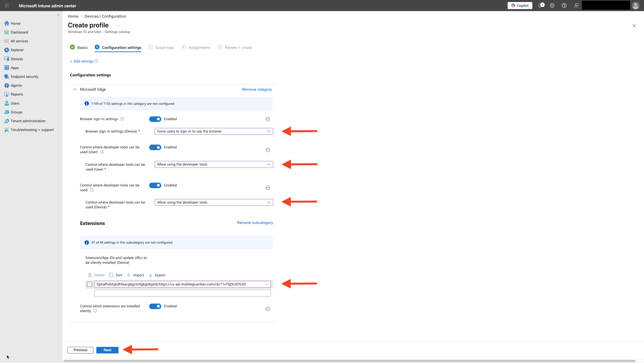The width and height of the screenshot is (644, 364).
Task: Click the Previous button
Action: pyautogui.click(x=80, y=350)
